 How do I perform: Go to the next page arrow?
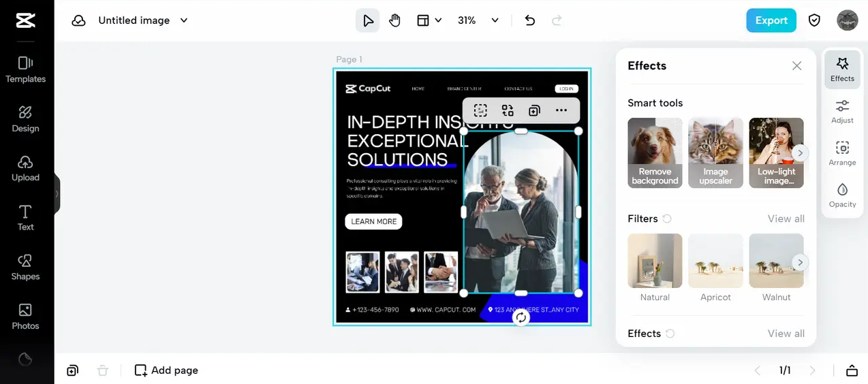[812, 370]
